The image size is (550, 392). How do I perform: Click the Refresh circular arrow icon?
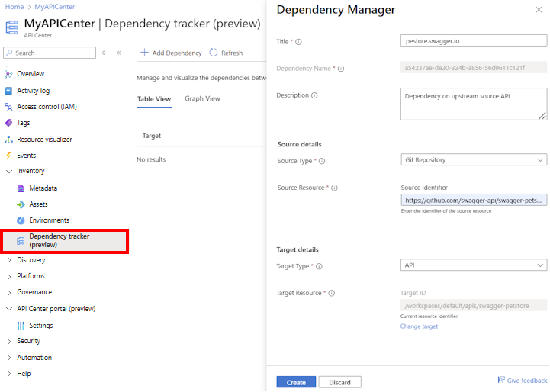[214, 53]
